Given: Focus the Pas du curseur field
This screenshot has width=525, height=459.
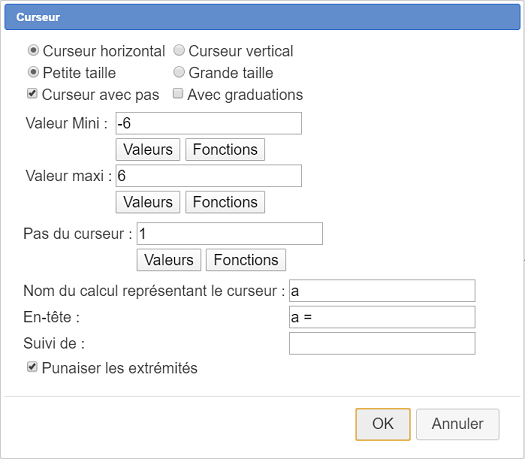Looking at the screenshot, I should [x=230, y=234].
